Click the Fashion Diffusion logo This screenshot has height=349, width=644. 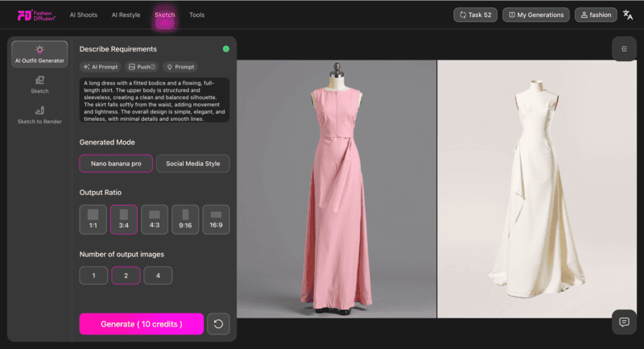pos(36,15)
